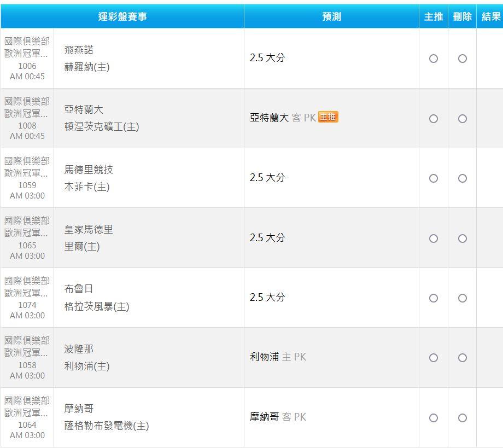The image size is (503, 448).
Task: Click the 主推 column header
Action: (x=434, y=16)
